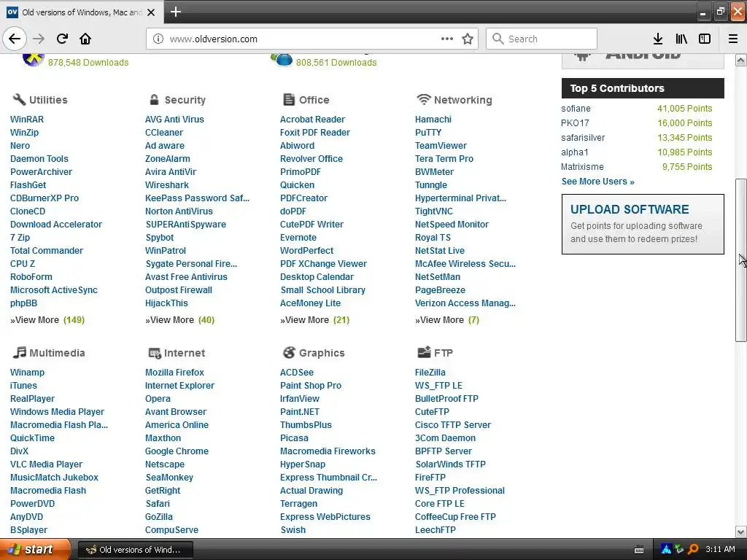Open a new tab with plus button
Viewport: 747px width, 560px height.
[176, 12]
